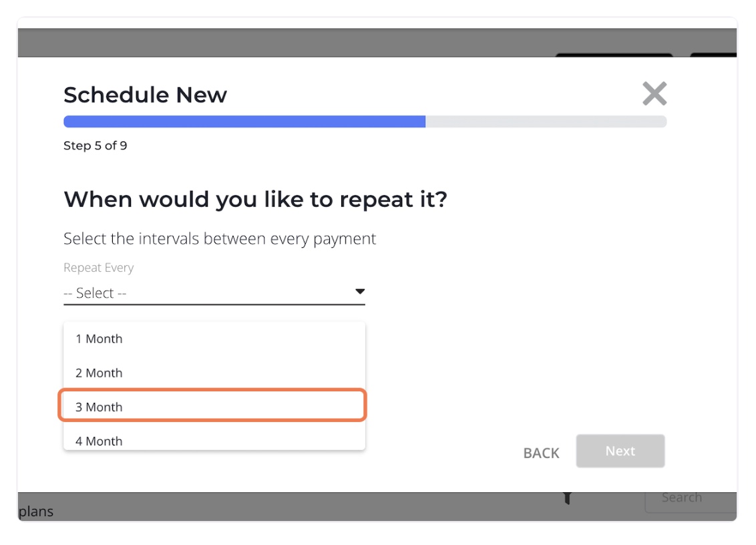Click the dark button above the close X
This screenshot has width=756, height=545.
[613, 55]
